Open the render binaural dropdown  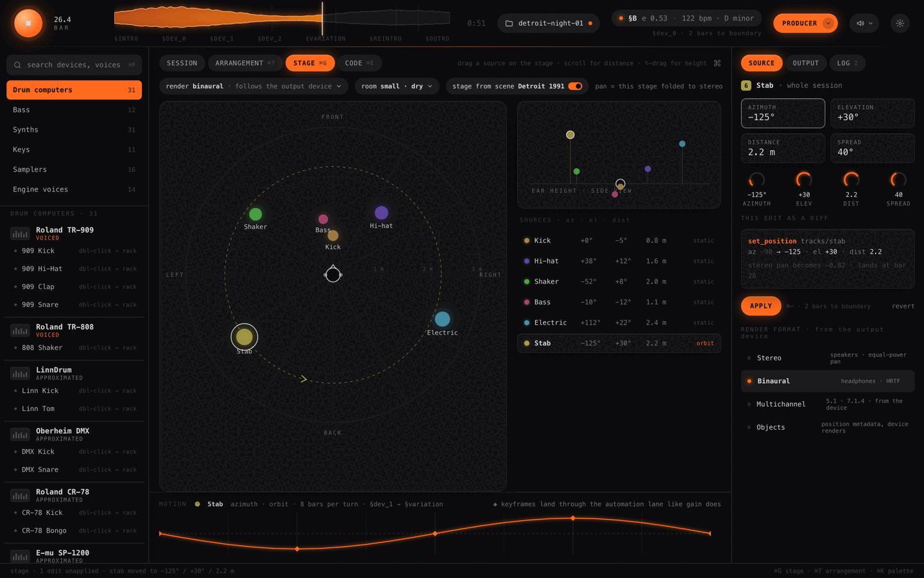253,86
